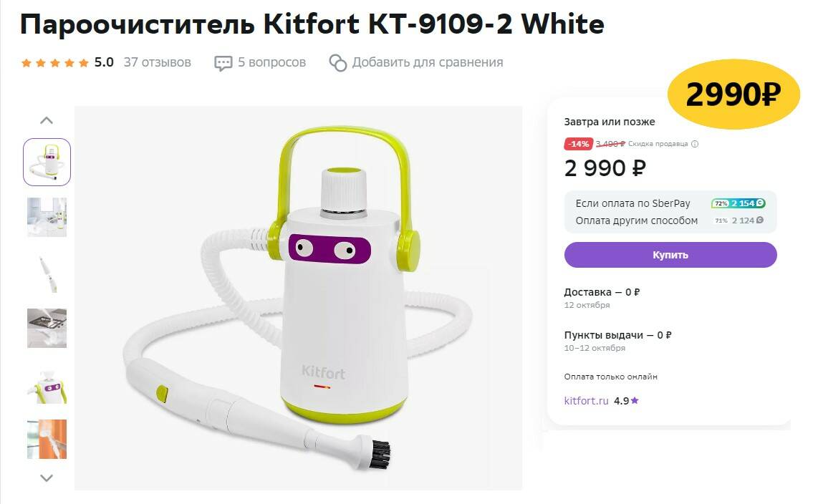Open the 5 вопросов link
The width and height of the screenshot is (818, 504).
[x=271, y=62]
